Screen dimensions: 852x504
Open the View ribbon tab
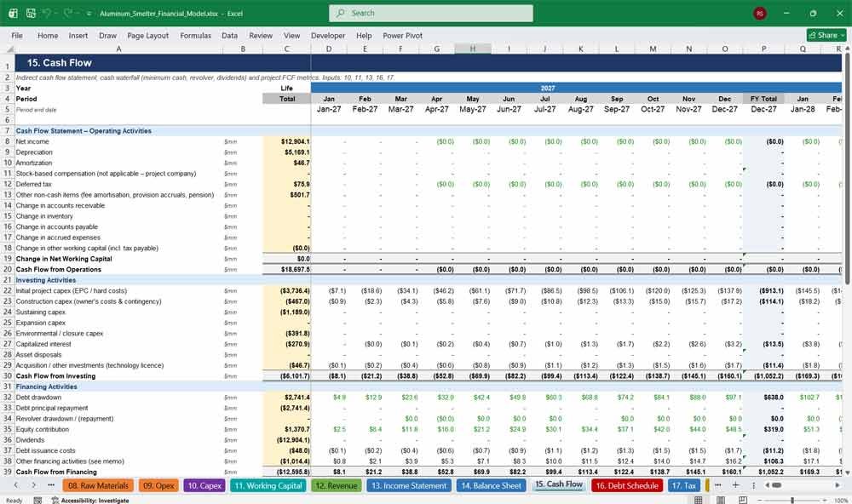coord(291,35)
